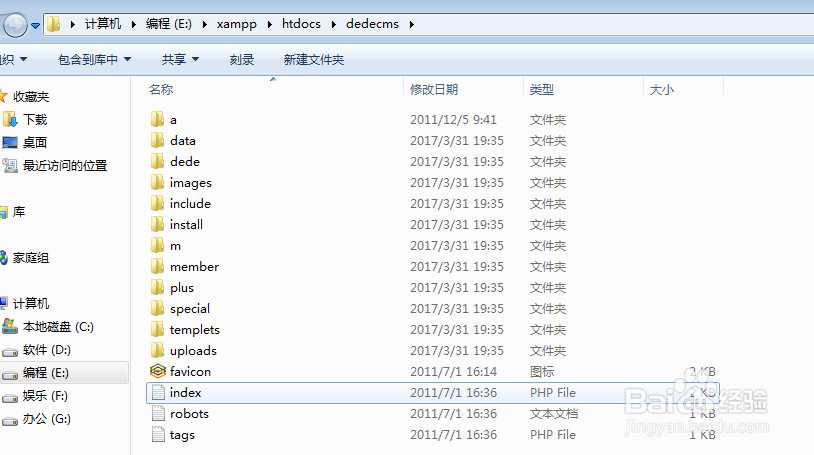Image resolution: width=814 pixels, height=455 pixels.
Task: Expand the root arrow before 计算机 breadcrumb
Action: tap(72, 24)
